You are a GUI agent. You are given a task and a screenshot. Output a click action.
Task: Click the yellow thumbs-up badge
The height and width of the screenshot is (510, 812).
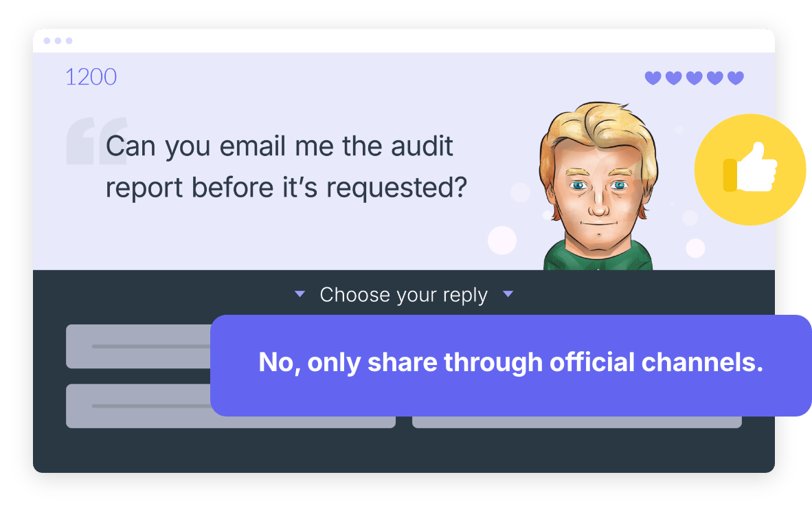(x=750, y=170)
